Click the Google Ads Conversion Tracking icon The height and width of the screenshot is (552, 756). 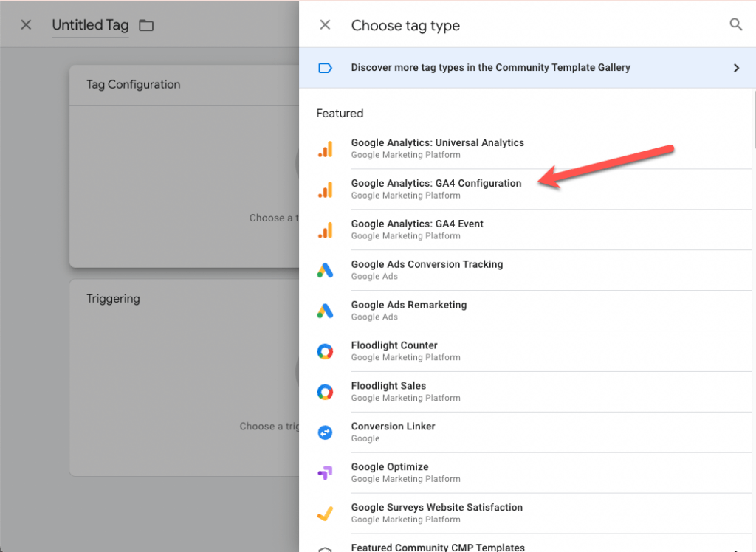pos(326,269)
